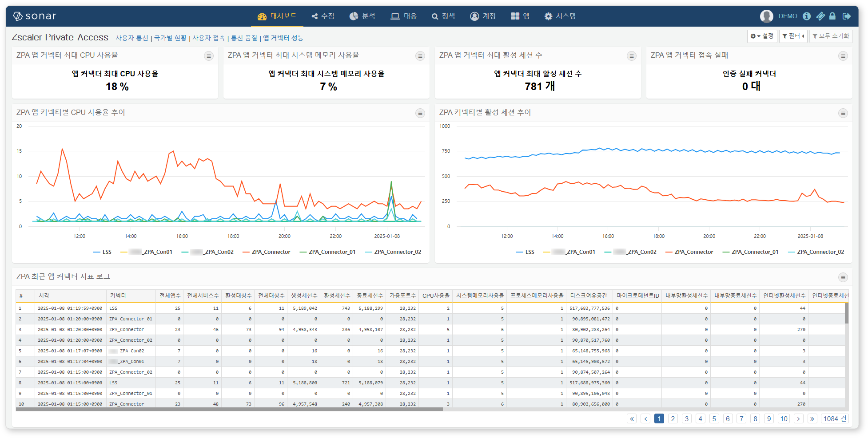Toggle ZPA_Connector_02 series in CPU chart legend

coord(393,252)
